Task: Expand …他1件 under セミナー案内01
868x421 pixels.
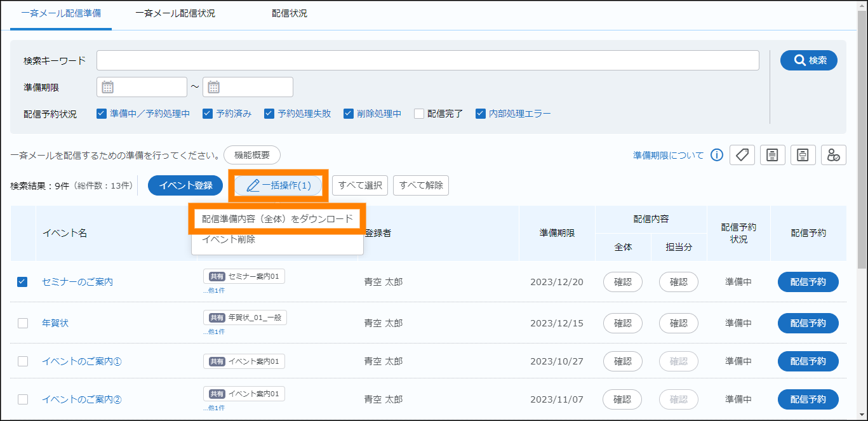Action: [213, 290]
